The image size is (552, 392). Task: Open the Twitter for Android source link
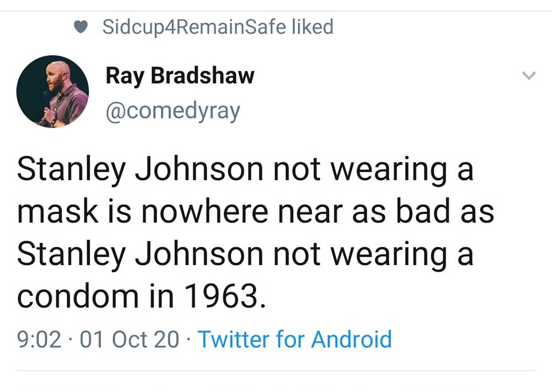click(x=295, y=339)
